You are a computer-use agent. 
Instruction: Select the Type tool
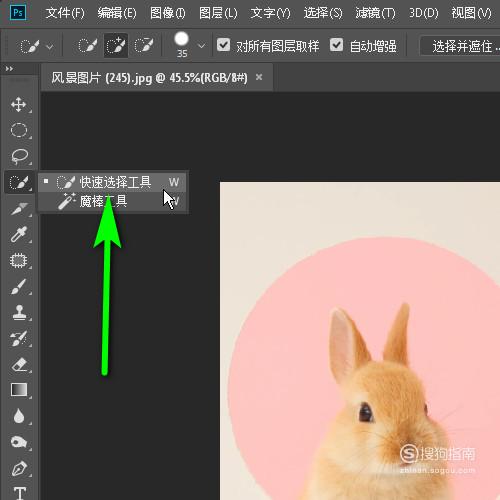20,493
